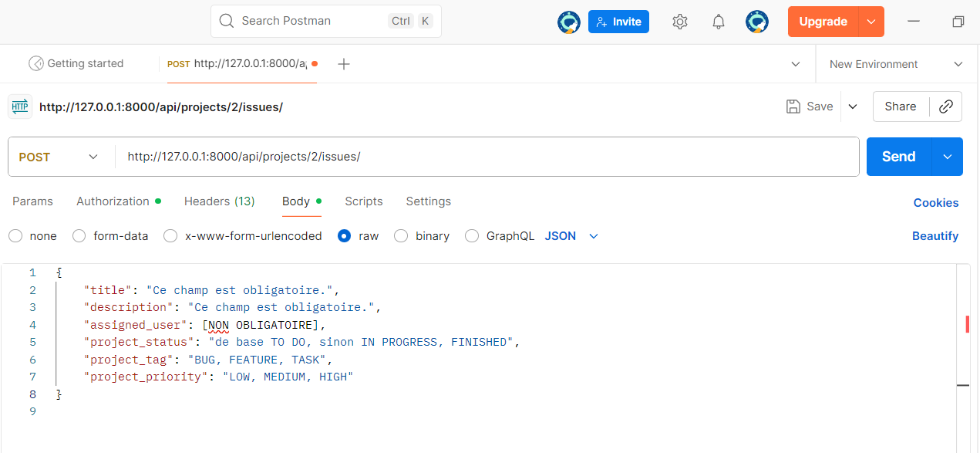
Task: Click Send to submit the request
Action: pos(897,157)
